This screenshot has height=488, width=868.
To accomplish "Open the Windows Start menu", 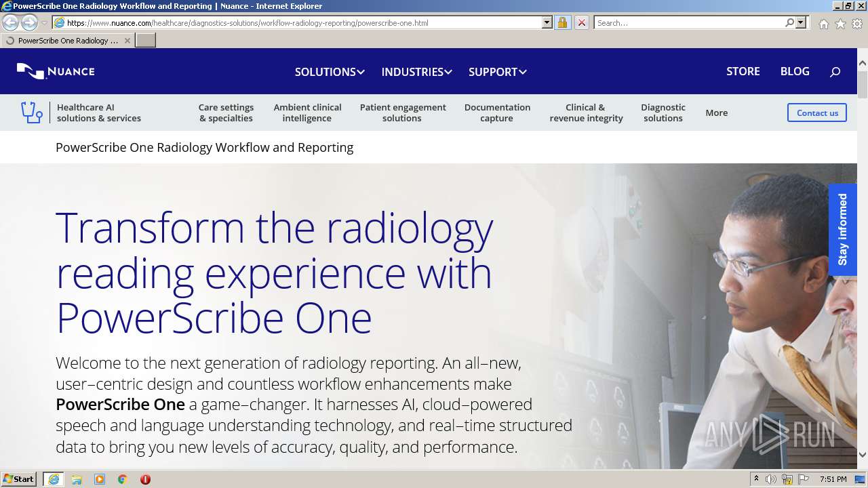I will [x=19, y=479].
